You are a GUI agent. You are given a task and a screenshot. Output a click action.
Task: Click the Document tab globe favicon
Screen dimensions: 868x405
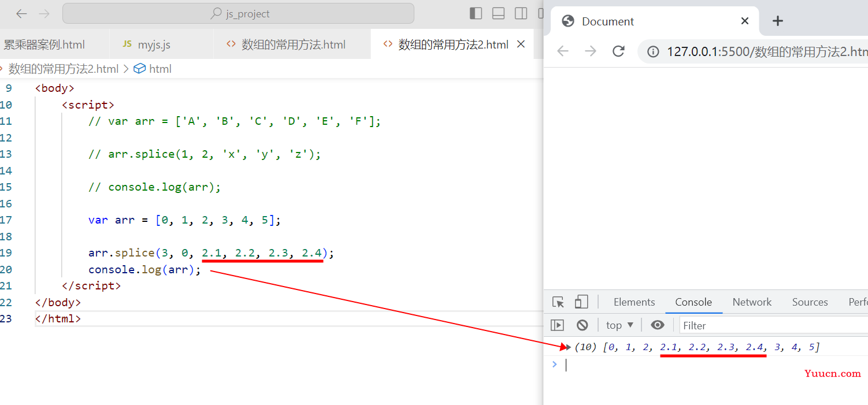point(568,21)
